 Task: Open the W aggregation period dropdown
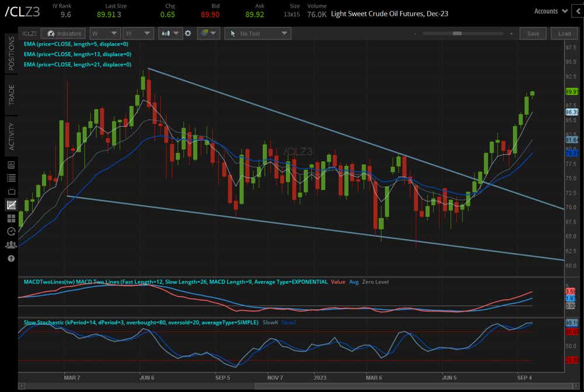[x=105, y=33]
